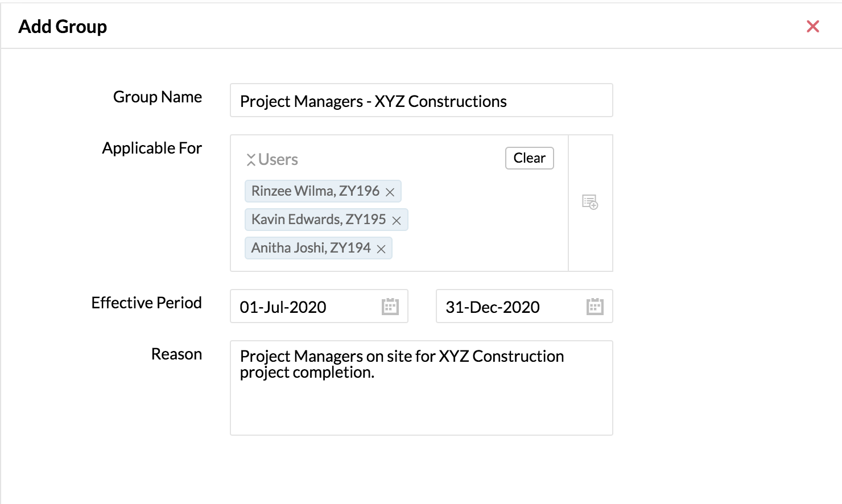Click the 31-Dec-2020 end date field
Image resolution: width=842 pixels, height=504 pixels.
coord(506,307)
